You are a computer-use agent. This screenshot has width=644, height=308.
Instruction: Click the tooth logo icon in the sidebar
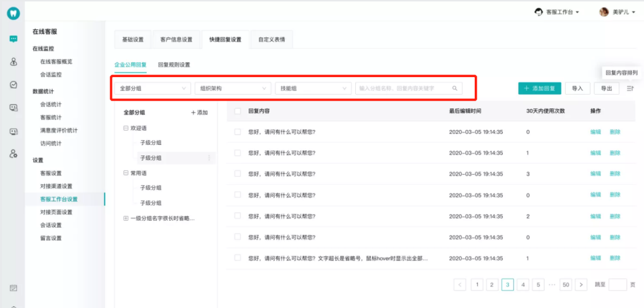click(13, 13)
